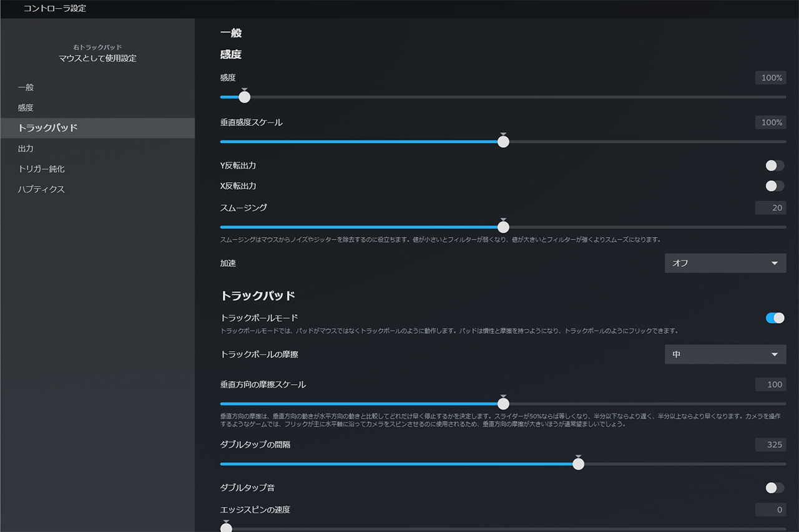
Task: Click the ダブルタップの間隔 slider handle
Action: pyautogui.click(x=579, y=464)
